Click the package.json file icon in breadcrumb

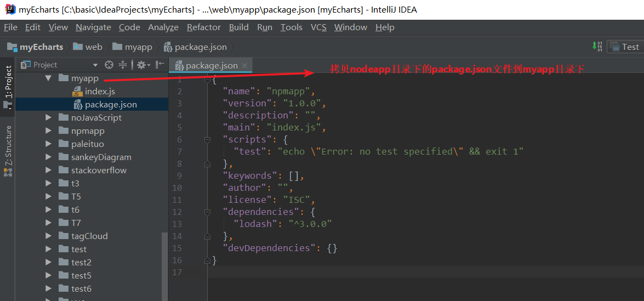pyautogui.click(x=168, y=47)
